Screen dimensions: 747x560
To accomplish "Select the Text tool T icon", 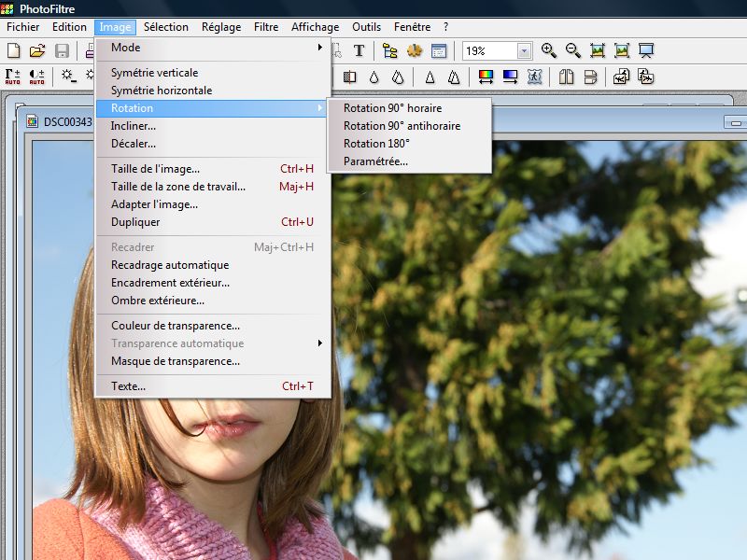I will 359,50.
